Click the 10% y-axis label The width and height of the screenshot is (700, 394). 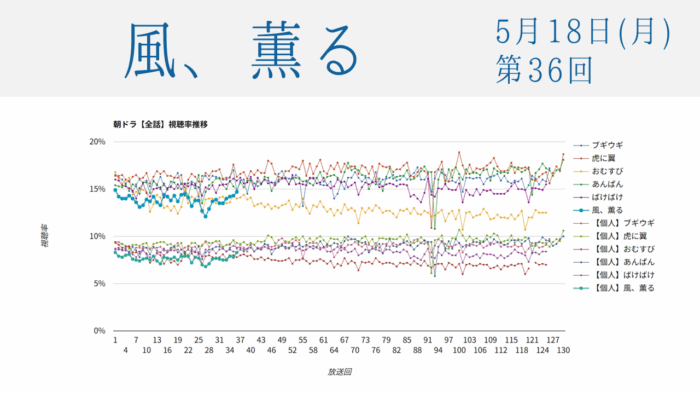97,236
